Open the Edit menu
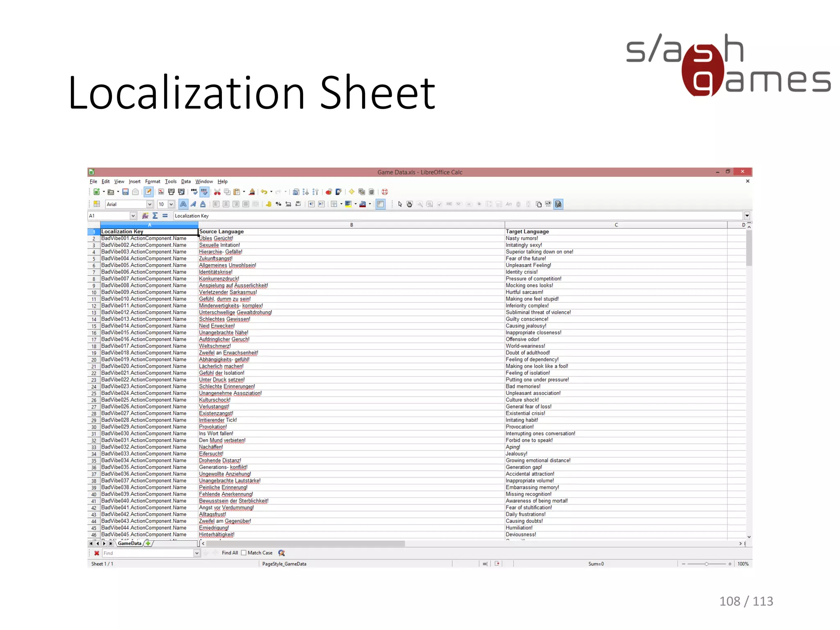Screen dimensions: 840x630 105,182
